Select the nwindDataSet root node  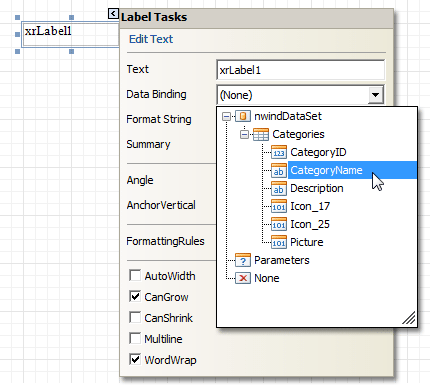288,116
